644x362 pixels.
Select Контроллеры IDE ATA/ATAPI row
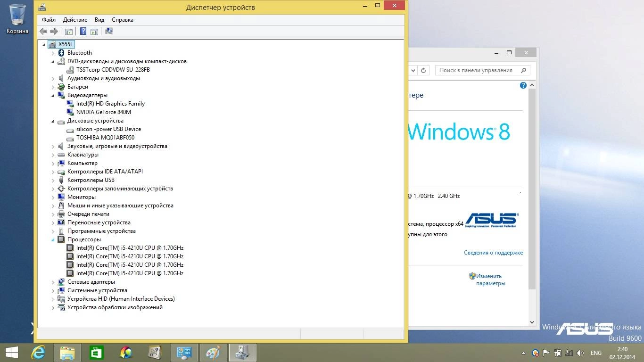[105, 172]
